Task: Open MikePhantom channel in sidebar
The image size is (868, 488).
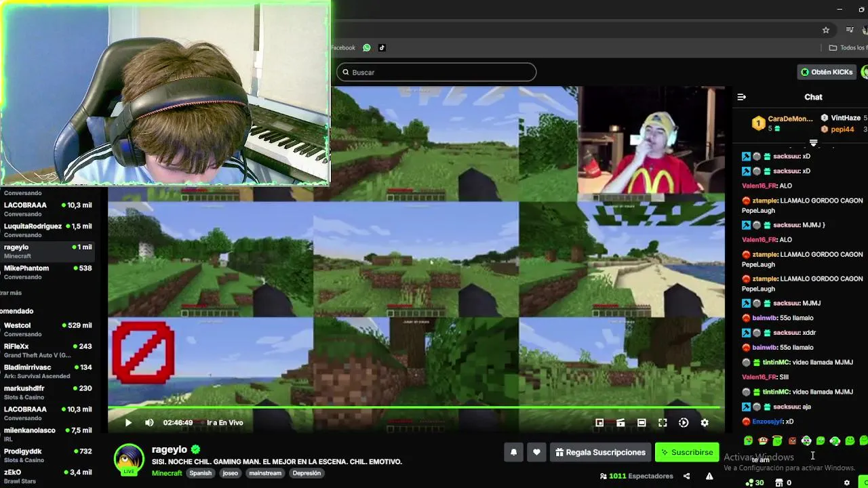Action: (47, 272)
